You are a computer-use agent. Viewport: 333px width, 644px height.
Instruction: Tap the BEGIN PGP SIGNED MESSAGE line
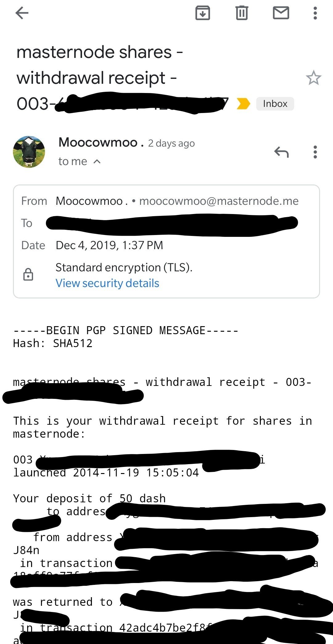click(x=126, y=330)
